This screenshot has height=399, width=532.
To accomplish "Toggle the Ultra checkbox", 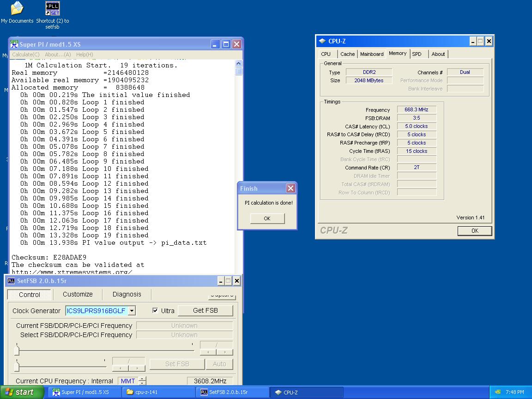I will (155, 310).
